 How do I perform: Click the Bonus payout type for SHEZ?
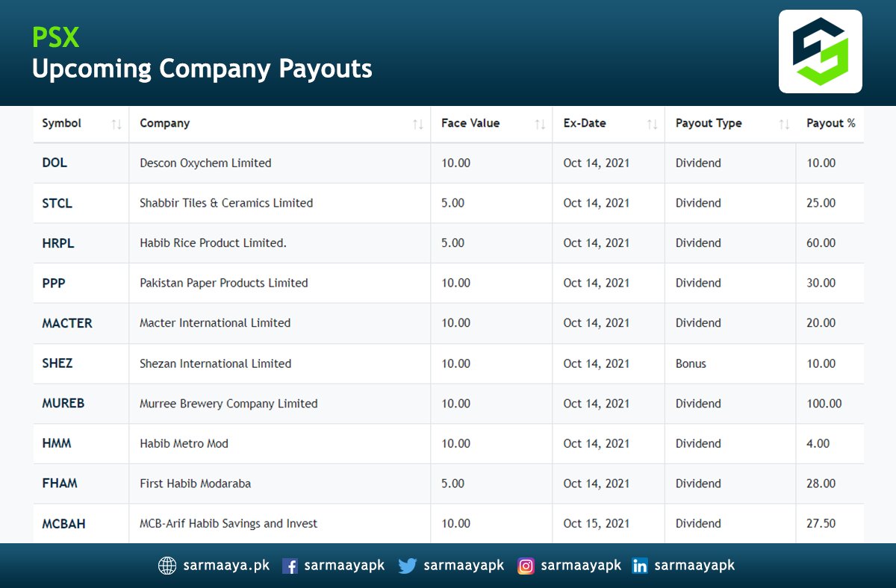pyautogui.click(x=691, y=363)
